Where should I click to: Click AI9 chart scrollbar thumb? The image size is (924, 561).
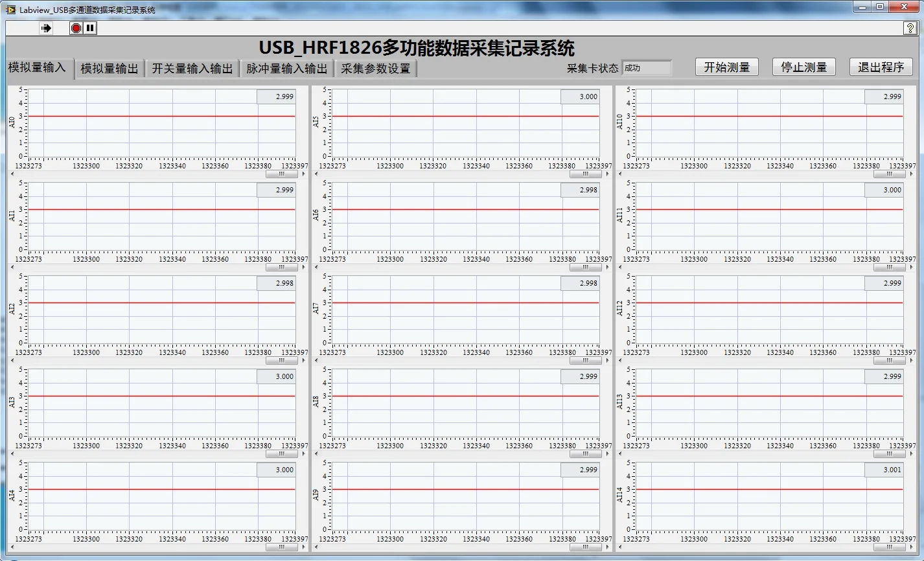pos(586,547)
